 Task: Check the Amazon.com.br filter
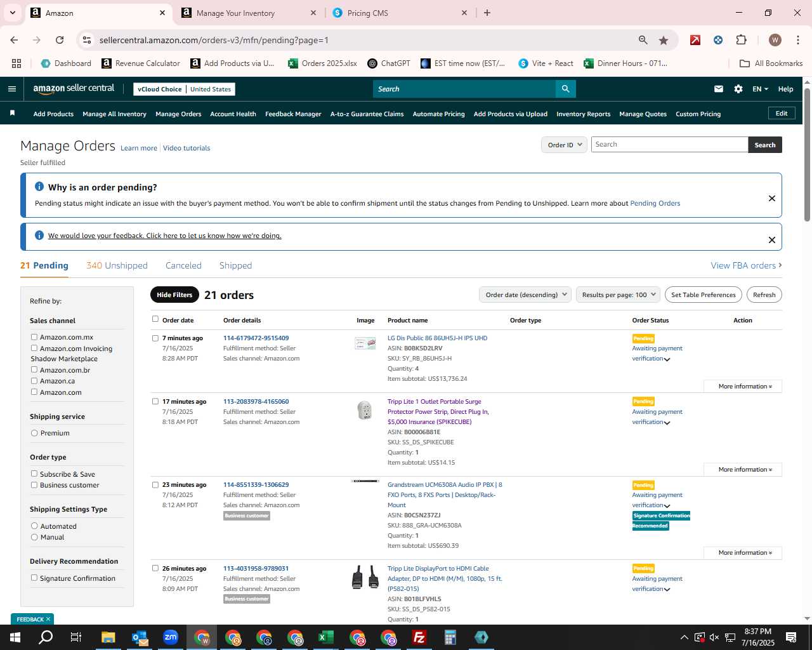pos(34,369)
